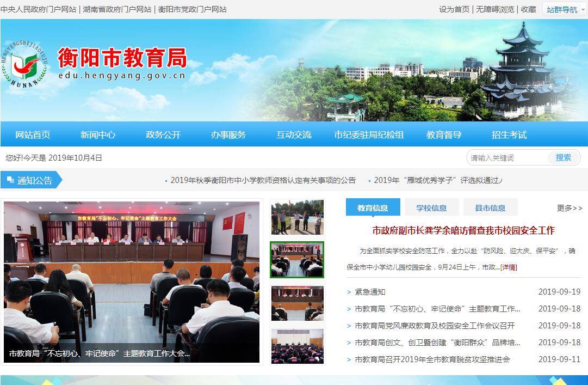Click the 衡阳市教育局 site title

[x=122, y=58]
